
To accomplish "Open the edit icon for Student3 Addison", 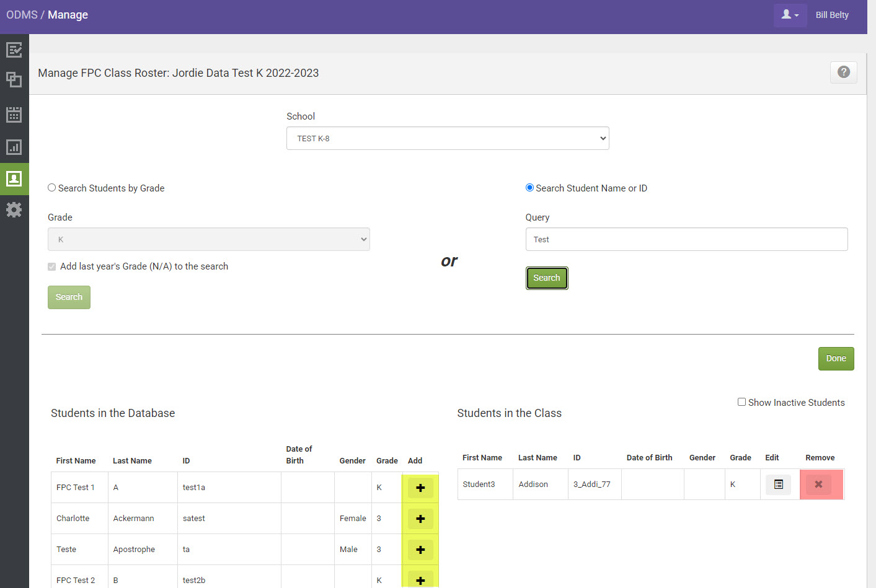I will (x=778, y=485).
